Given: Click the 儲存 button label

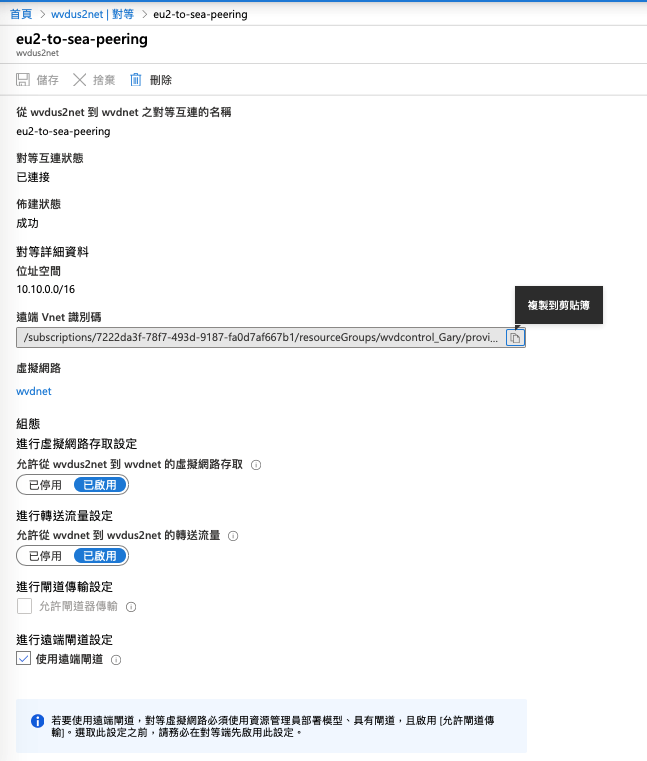Looking at the screenshot, I should pyautogui.click(x=48, y=80).
